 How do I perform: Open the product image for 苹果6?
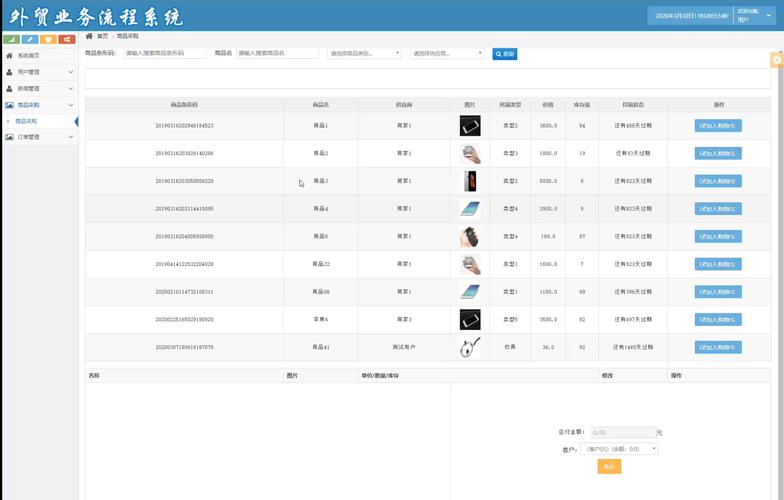point(470,320)
